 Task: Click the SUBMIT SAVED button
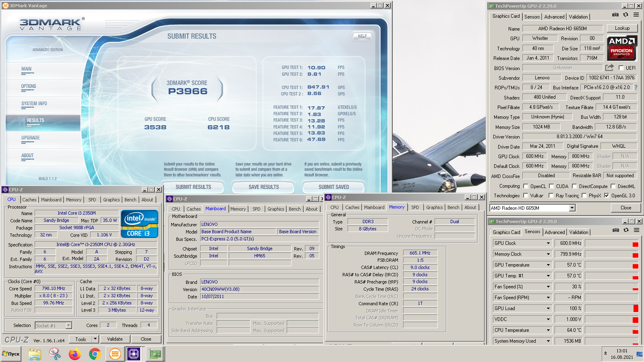334,187
